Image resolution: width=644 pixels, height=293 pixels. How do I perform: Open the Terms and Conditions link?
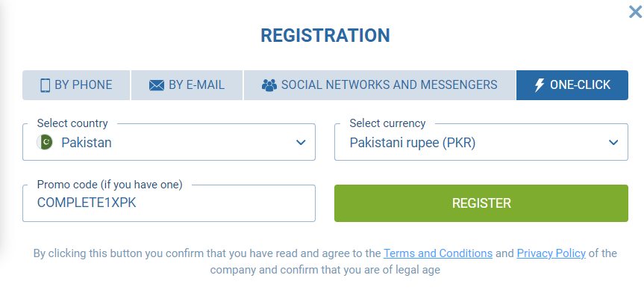(x=438, y=253)
